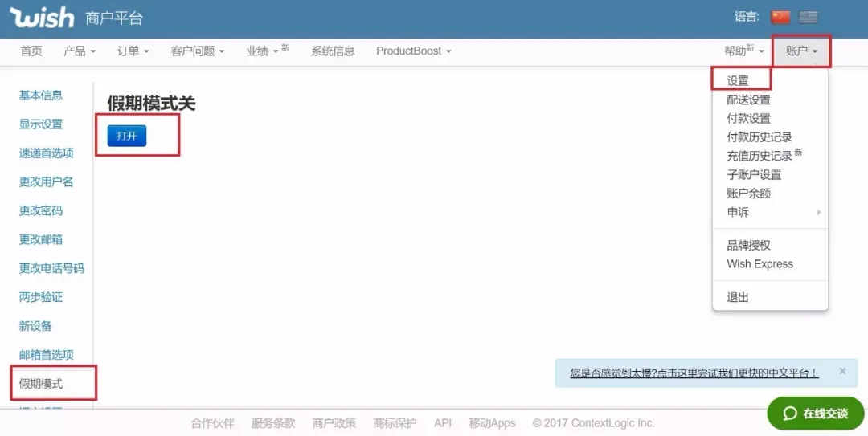Open Wish Express menu entry

click(x=760, y=264)
